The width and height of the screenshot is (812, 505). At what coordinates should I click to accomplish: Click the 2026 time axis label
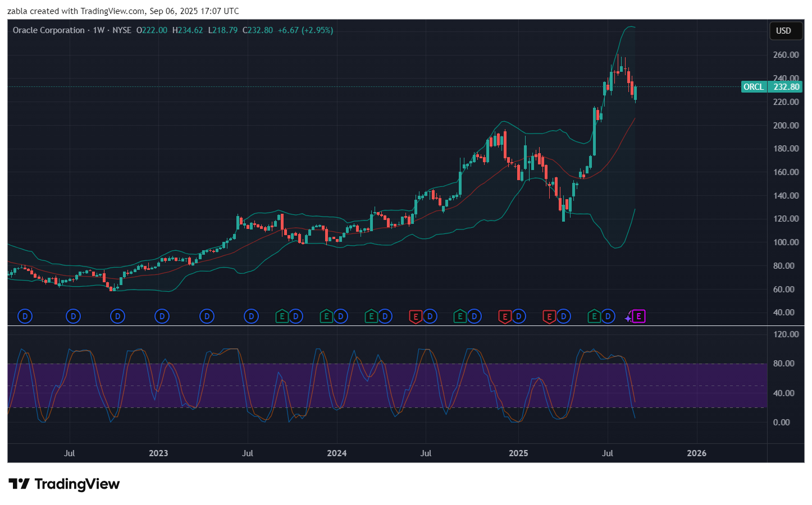point(697,453)
